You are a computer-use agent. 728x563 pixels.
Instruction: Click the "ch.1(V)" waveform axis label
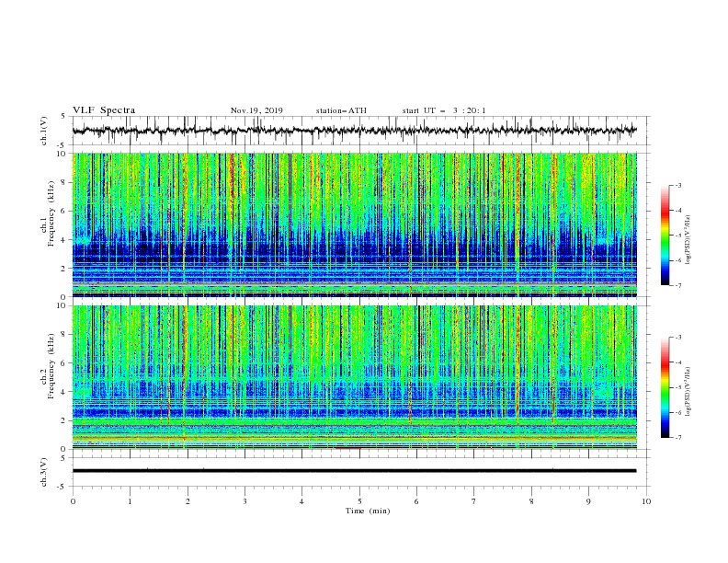point(44,131)
